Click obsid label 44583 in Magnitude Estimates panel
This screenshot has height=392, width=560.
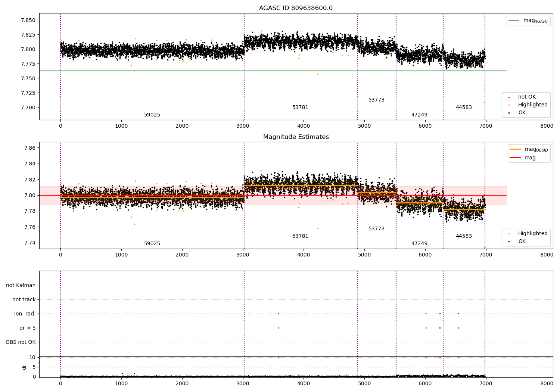point(464,236)
